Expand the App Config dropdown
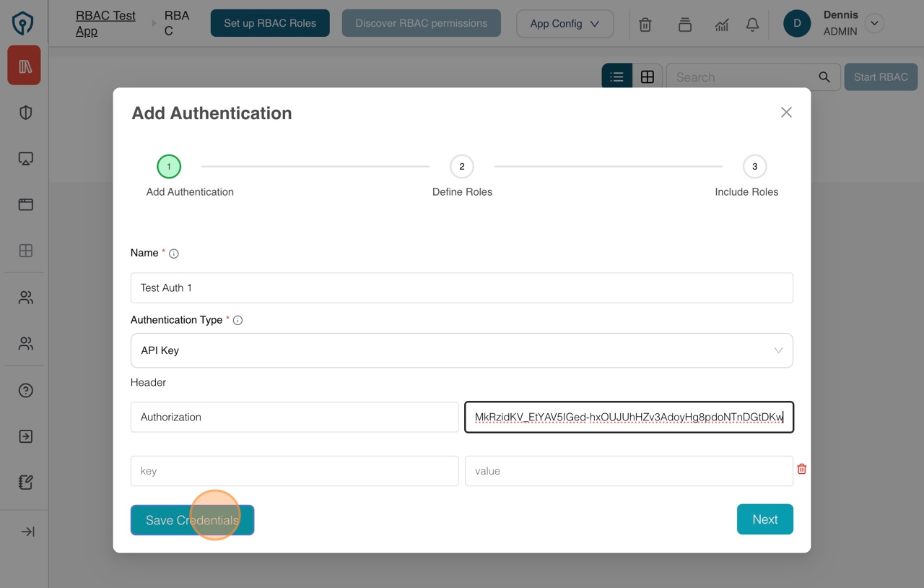 click(x=565, y=24)
